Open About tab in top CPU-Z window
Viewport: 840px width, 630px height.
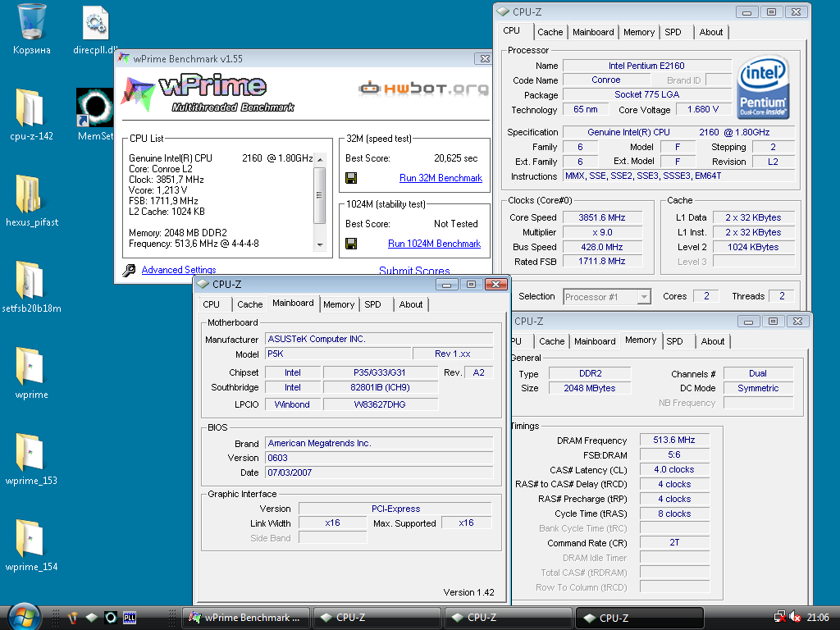(711, 32)
